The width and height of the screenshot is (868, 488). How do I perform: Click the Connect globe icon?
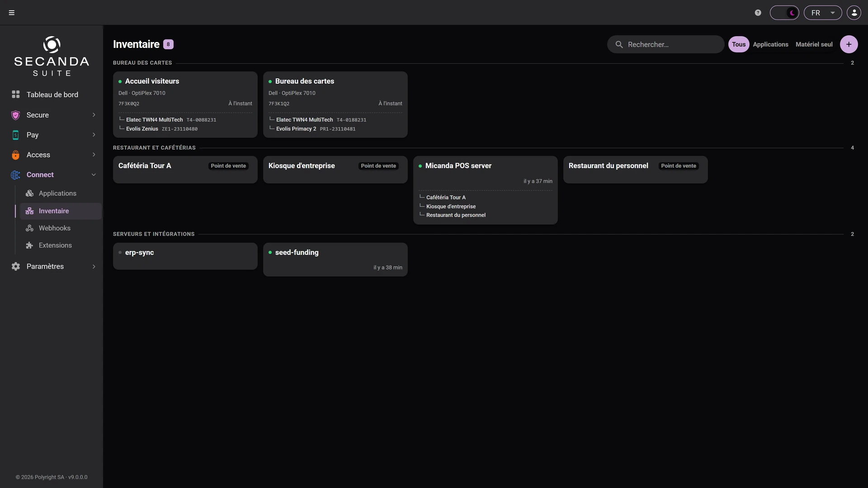[x=16, y=175]
